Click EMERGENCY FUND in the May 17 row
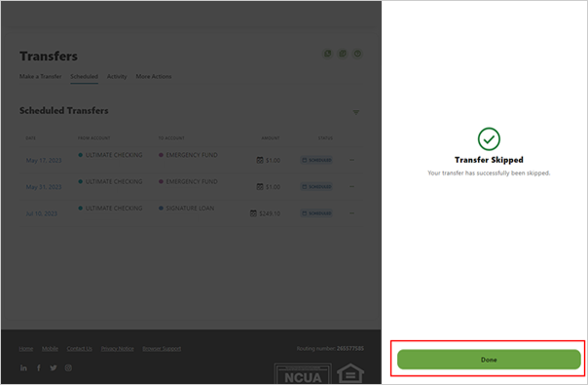 [x=192, y=155]
